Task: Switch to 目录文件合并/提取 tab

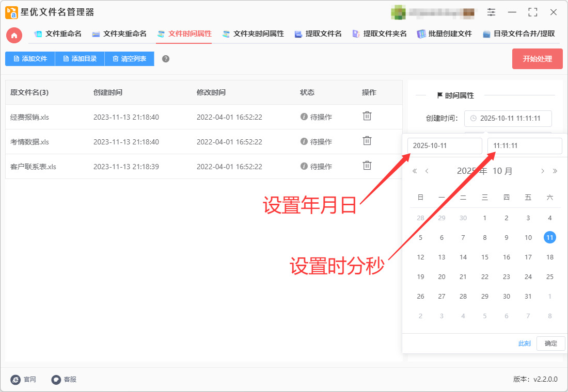Action: point(519,34)
